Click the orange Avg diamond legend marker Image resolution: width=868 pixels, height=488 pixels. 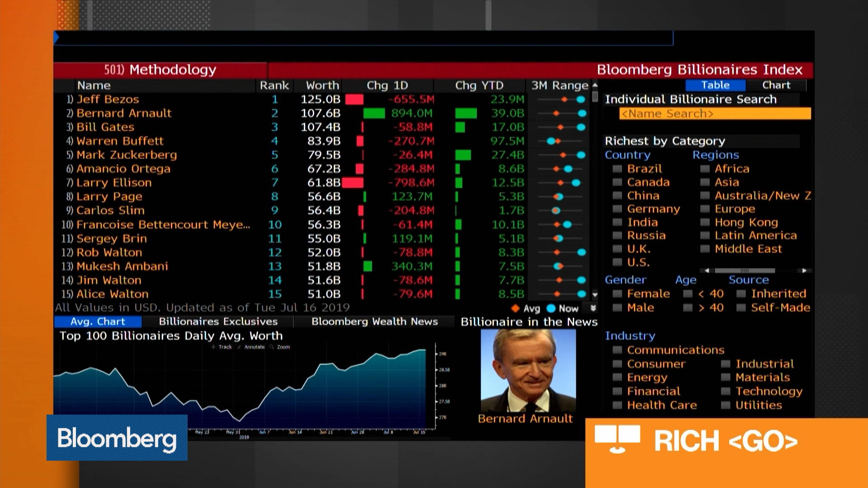point(515,308)
